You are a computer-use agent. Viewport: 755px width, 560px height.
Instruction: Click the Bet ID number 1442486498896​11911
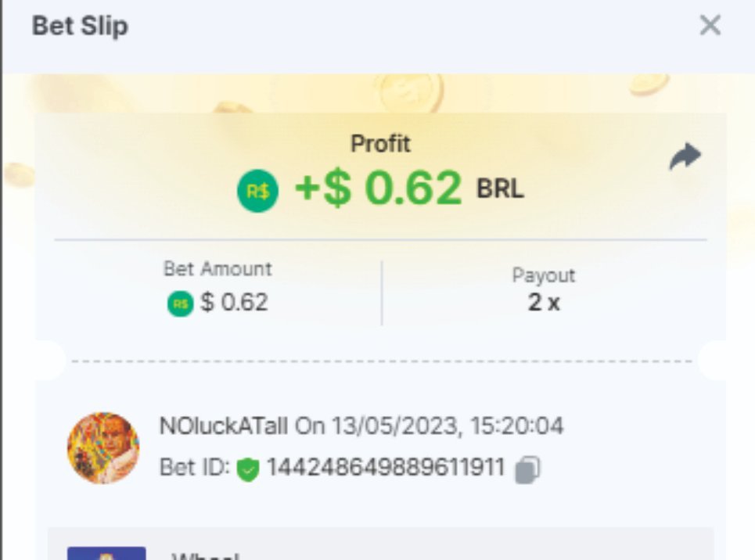[x=386, y=467]
